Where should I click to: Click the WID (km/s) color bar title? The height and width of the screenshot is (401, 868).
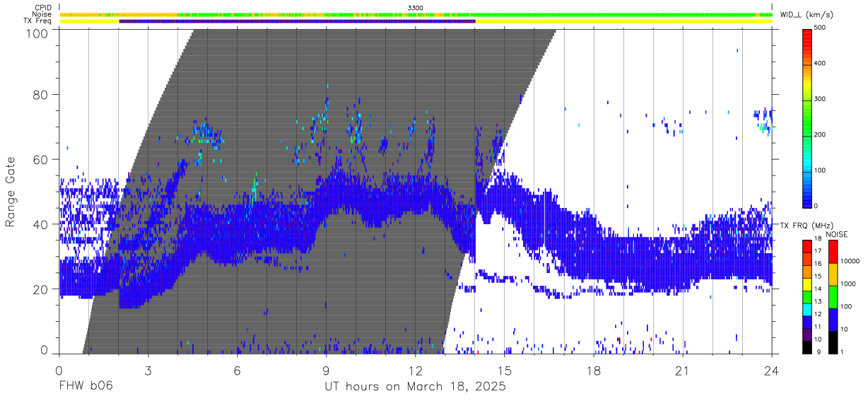(807, 14)
